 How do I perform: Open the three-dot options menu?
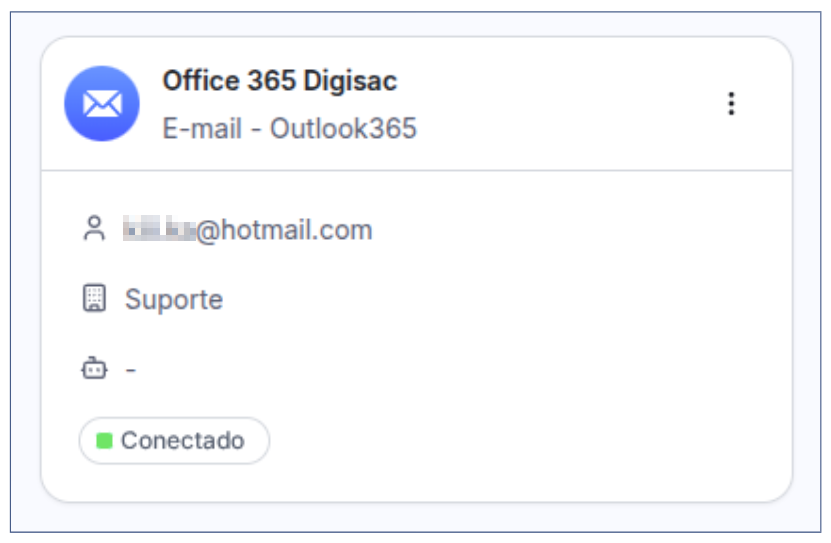pos(731,103)
